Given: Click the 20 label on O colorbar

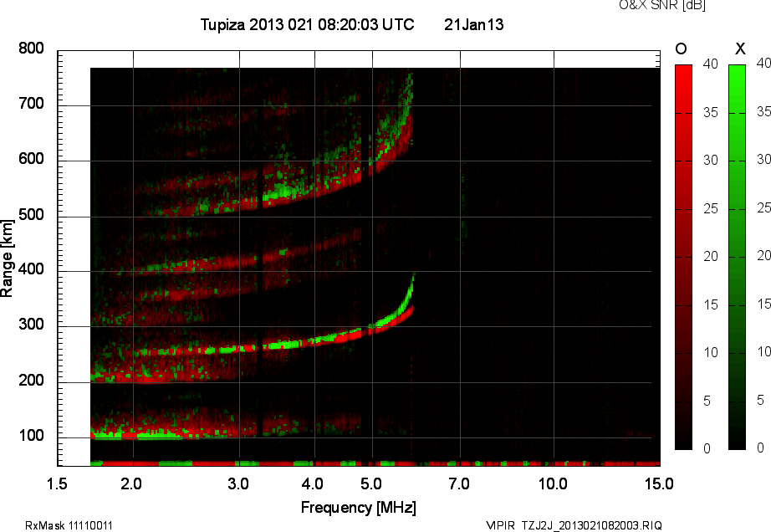Looking at the screenshot, I should point(711,256).
